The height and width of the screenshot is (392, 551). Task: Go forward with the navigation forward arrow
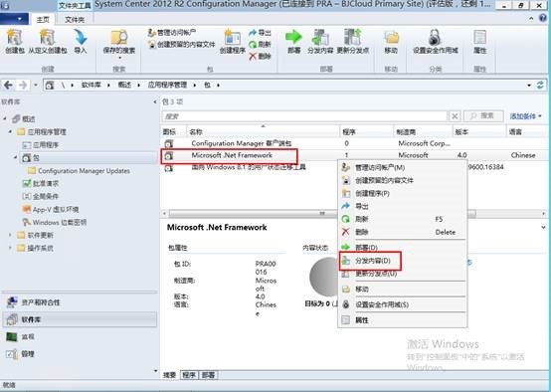pyautogui.click(x=23, y=85)
